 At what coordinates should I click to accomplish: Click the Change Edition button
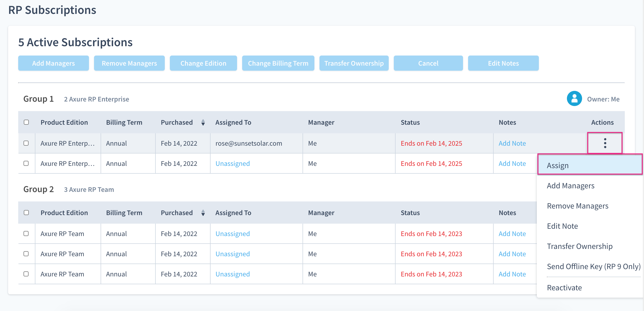point(203,63)
